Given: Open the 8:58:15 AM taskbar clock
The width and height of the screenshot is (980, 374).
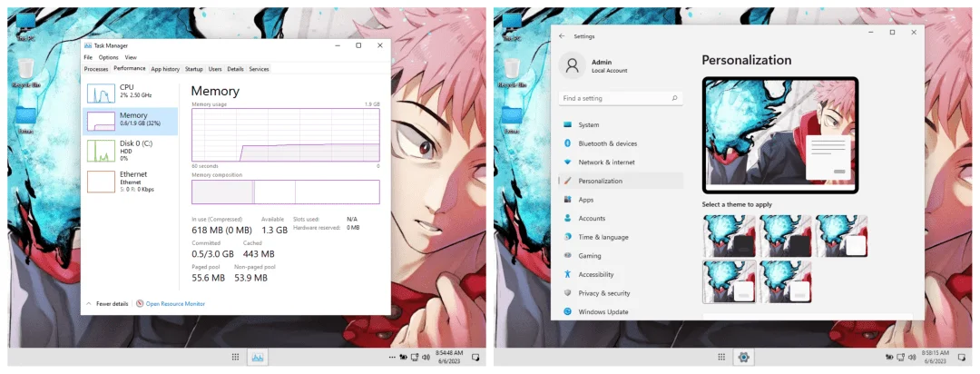Looking at the screenshot, I should pos(936,357).
